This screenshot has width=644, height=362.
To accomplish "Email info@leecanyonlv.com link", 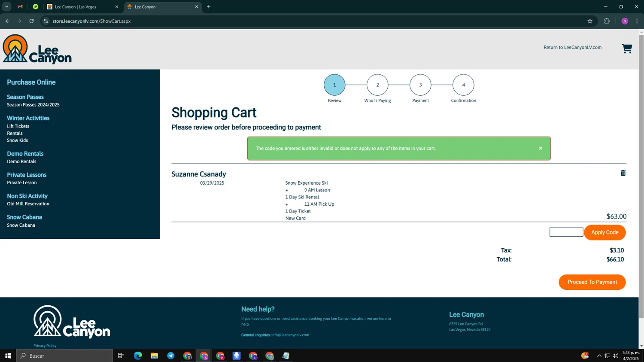I will click(290, 335).
